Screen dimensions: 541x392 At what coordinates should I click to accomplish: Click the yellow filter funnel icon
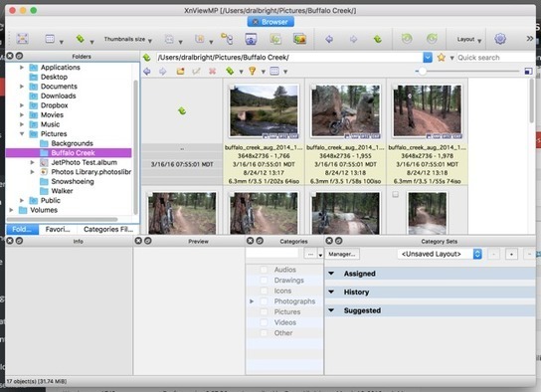point(253,72)
